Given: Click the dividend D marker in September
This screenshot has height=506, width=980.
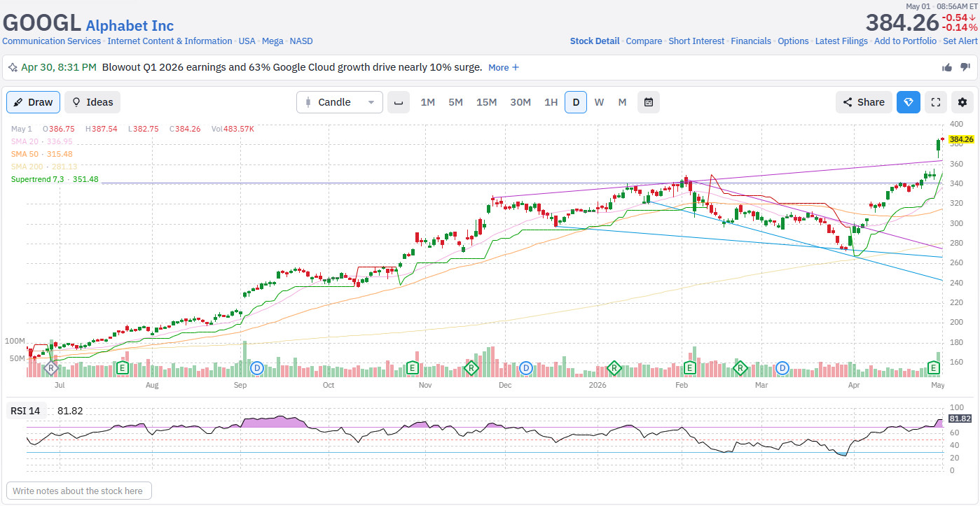Looking at the screenshot, I should [257, 367].
